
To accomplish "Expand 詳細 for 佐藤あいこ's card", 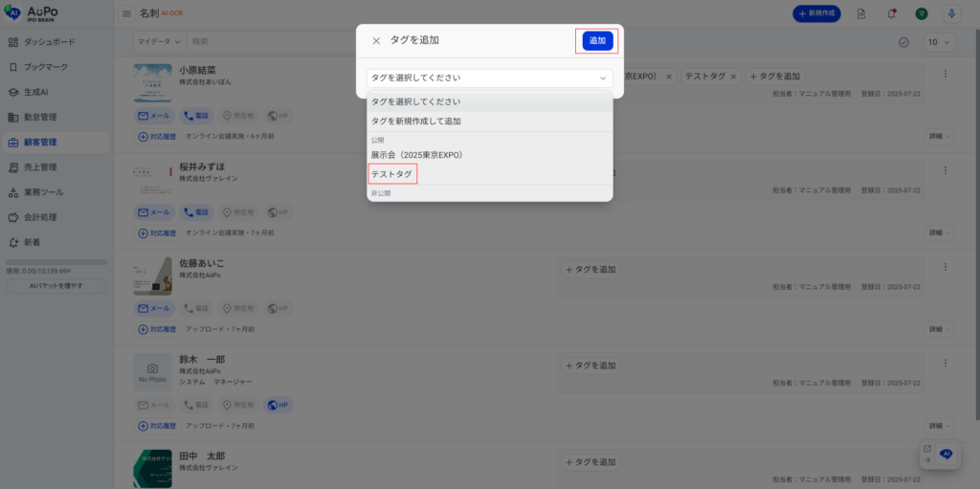I will tap(938, 329).
